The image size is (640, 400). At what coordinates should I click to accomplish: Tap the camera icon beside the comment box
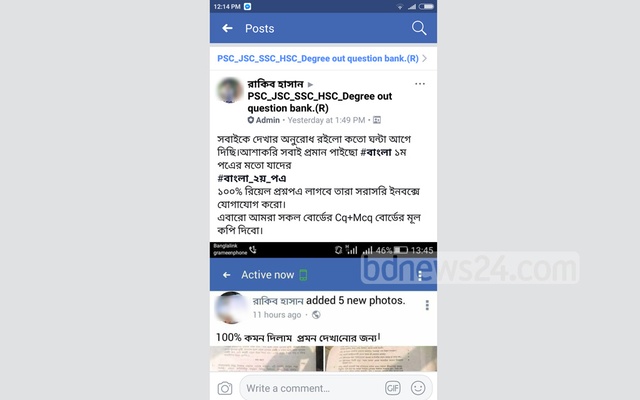224,388
